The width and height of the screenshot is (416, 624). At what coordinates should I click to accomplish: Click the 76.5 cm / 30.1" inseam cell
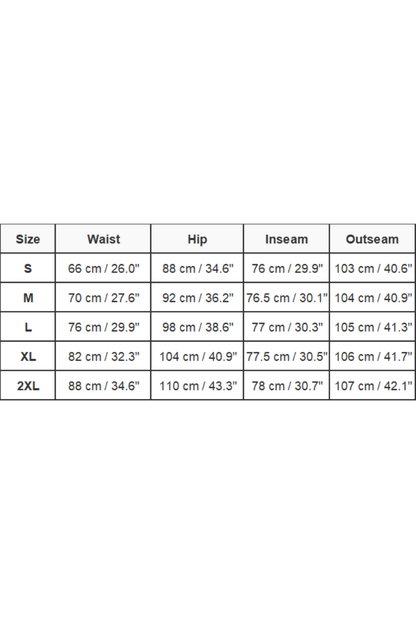287,298
